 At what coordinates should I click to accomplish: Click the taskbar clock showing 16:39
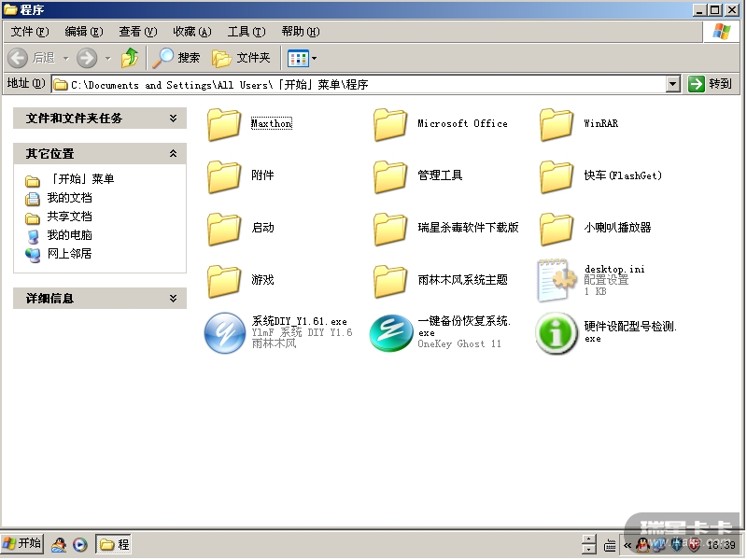(x=722, y=545)
